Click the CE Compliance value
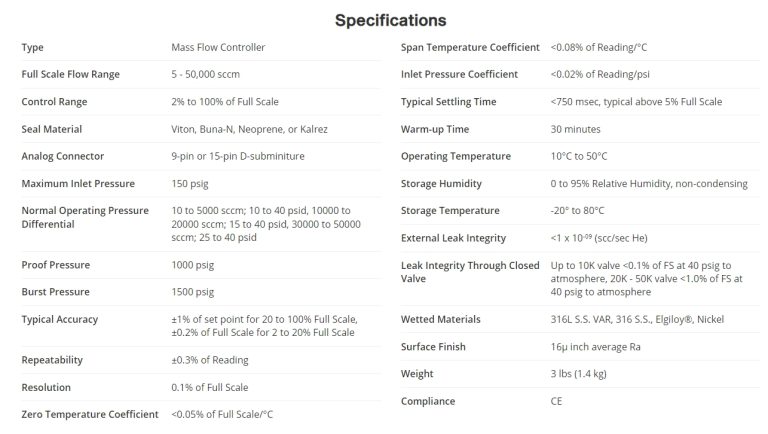The width and height of the screenshot is (768, 434). [558, 401]
